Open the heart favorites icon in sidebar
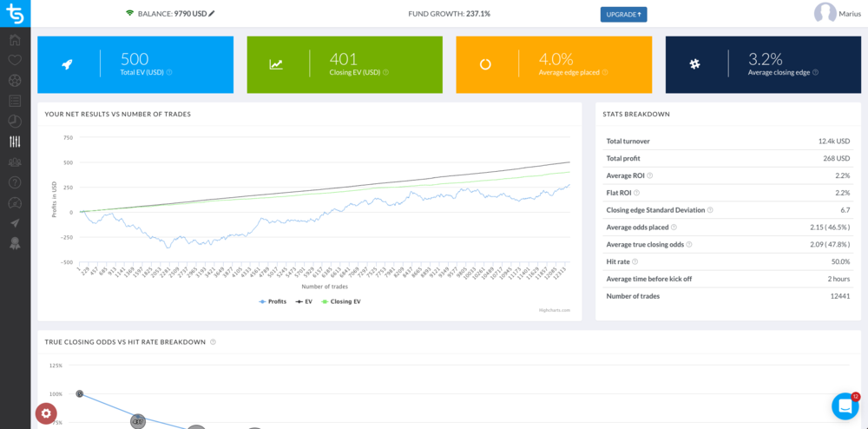This screenshot has width=868, height=429. point(15,60)
